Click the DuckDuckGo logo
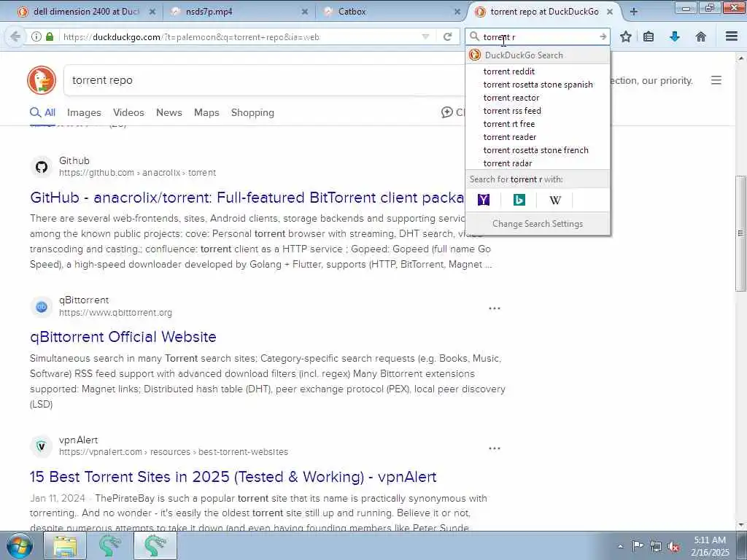 pos(42,80)
